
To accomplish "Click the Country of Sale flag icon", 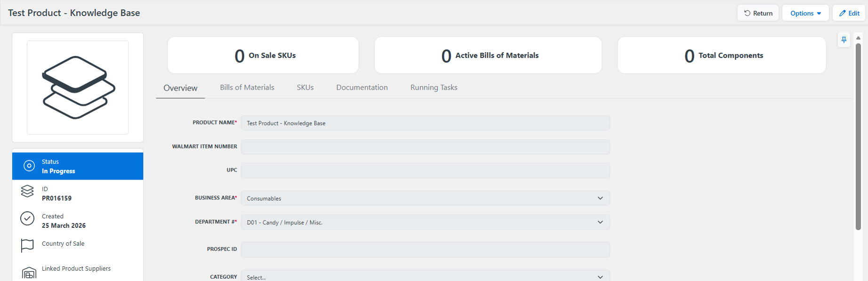I will point(27,245).
